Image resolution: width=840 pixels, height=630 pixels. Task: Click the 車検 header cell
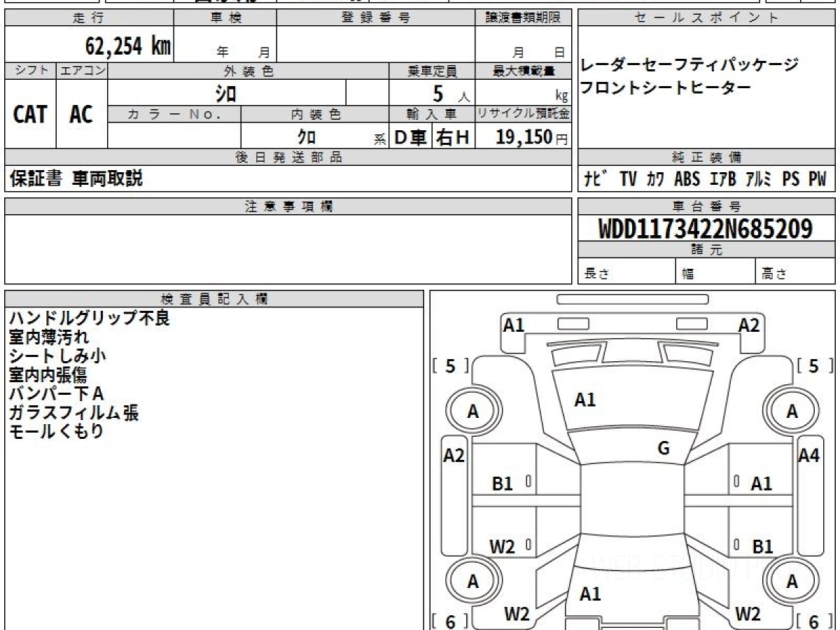click(225, 18)
